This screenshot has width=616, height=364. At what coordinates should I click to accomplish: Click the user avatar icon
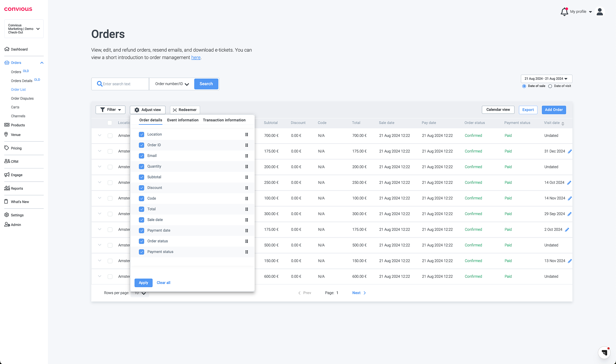click(600, 12)
